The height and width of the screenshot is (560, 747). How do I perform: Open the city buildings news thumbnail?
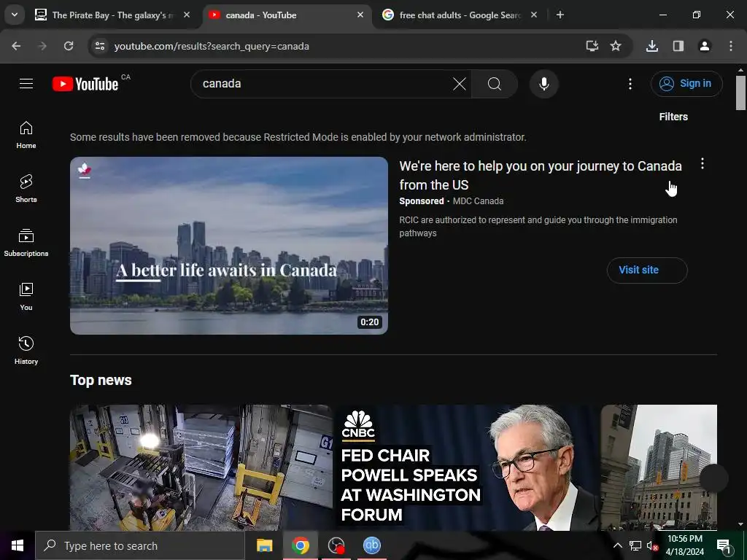pyautogui.click(x=659, y=467)
